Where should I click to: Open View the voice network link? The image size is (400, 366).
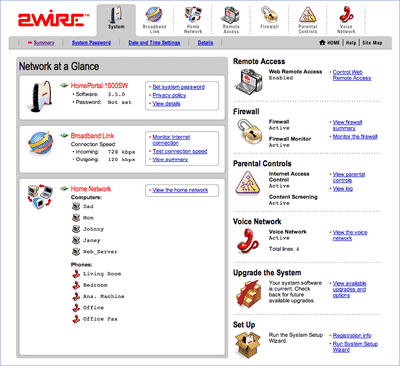[350, 235]
